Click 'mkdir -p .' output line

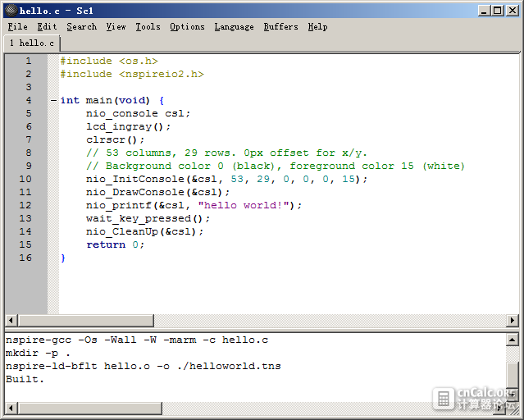tap(38, 353)
